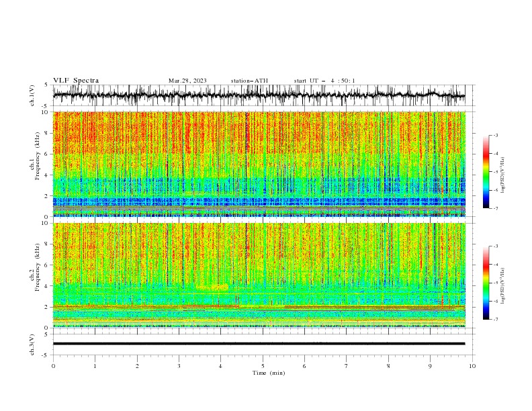The height and width of the screenshot is (411, 532).
Task: Click time axis tick "7" at bottom
Action: 347,366
